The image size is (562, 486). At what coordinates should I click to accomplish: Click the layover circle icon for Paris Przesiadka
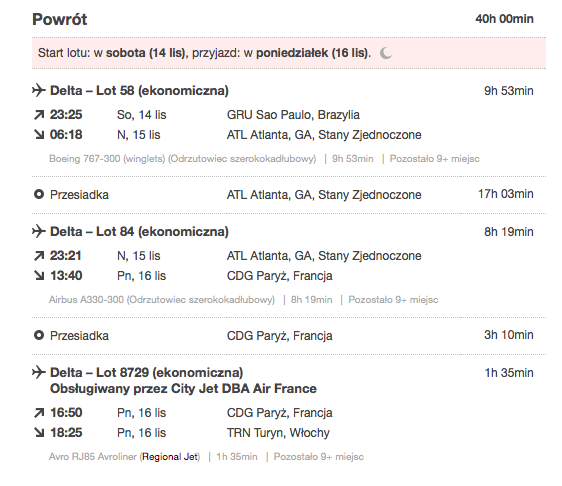(39, 335)
